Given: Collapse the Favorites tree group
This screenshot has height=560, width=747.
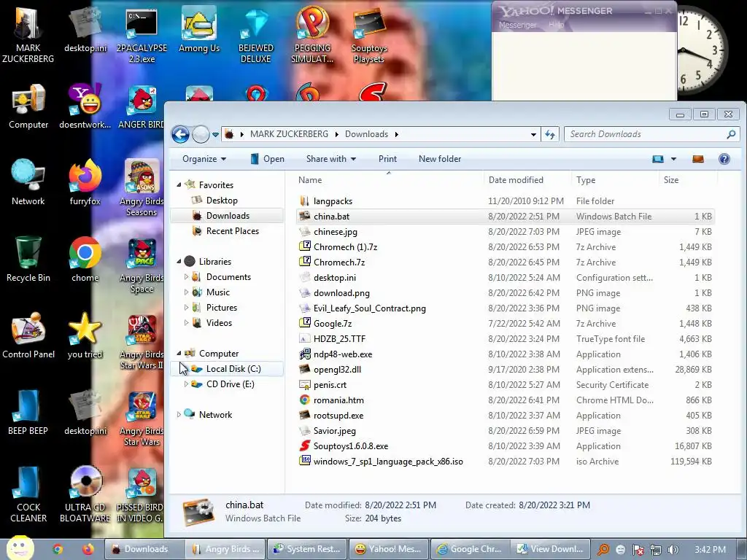Looking at the screenshot, I should (x=179, y=184).
